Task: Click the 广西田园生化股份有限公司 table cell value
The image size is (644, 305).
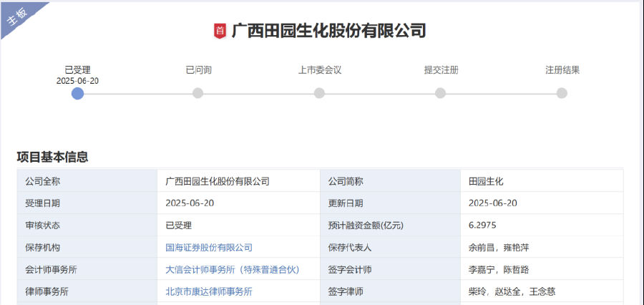Action: click(x=218, y=181)
